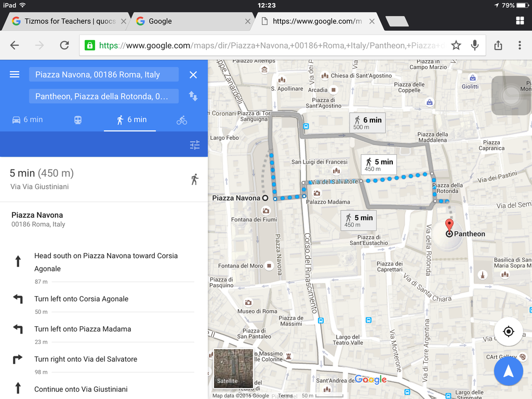This screenshot has width=532, height=399.
Task: Tap Palazzo Altemps museum icon
Action: (x=264, y=70)
